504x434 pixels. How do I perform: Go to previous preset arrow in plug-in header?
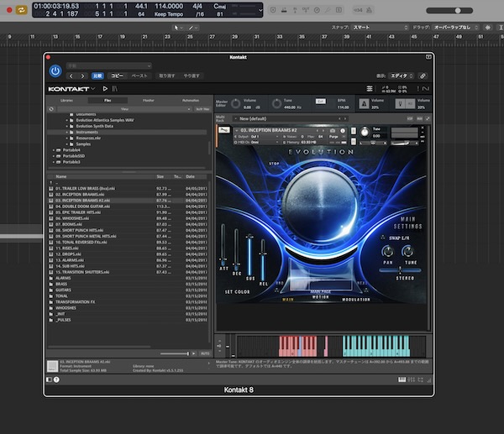tap(71, 76)
